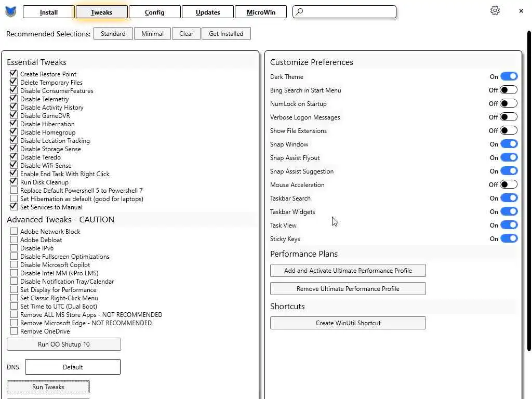Uncheck Disable Hibernation
The width and height of the screenshot is (532, 399).
14,124
